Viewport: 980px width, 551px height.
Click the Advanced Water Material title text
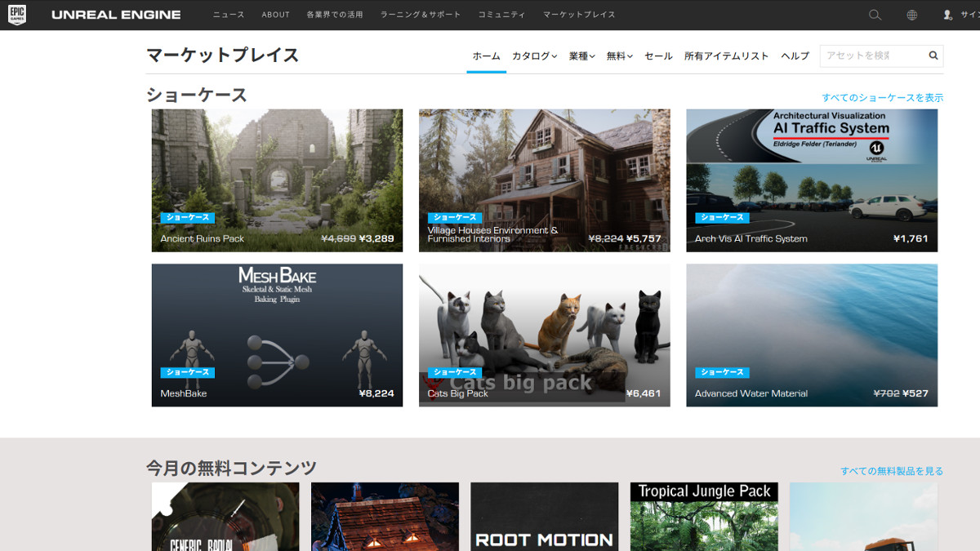(x=751, y=393)
